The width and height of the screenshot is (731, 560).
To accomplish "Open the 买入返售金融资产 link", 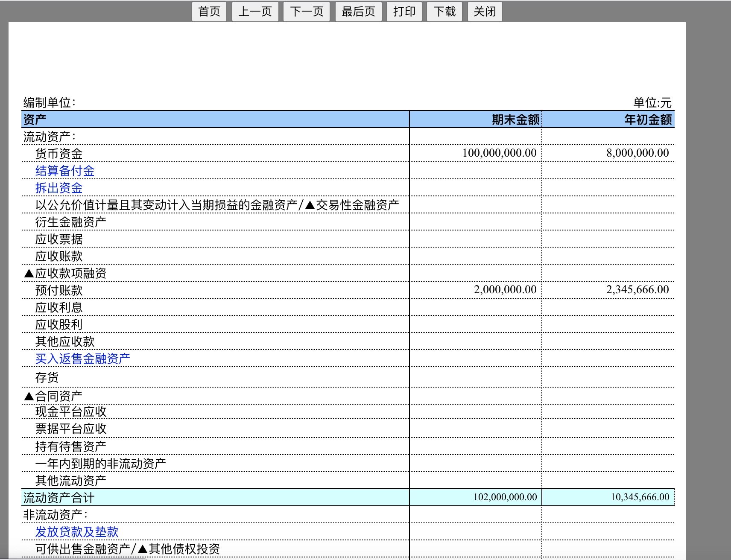I will (83, 359).
